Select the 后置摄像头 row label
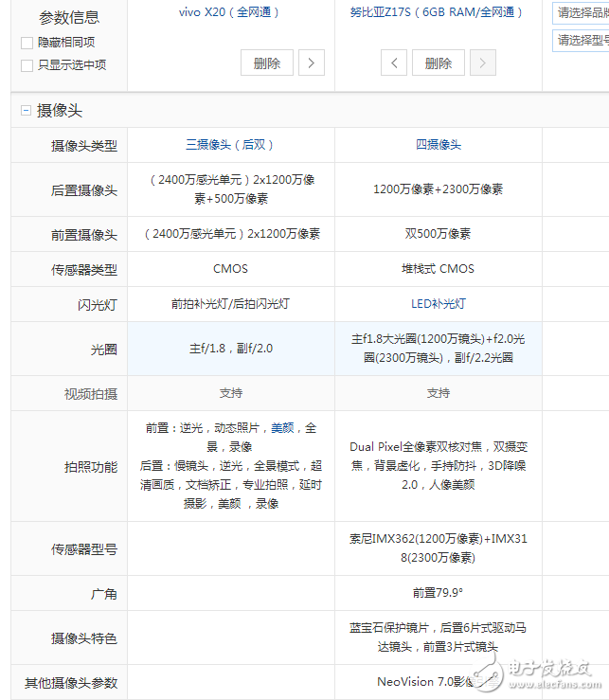 (x=84, y=190)
